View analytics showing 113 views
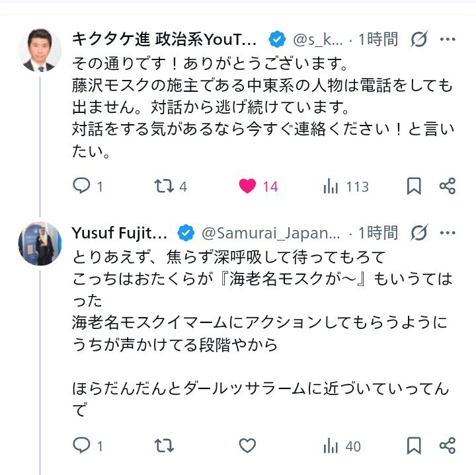476x475 pixels. coord(331,186)
